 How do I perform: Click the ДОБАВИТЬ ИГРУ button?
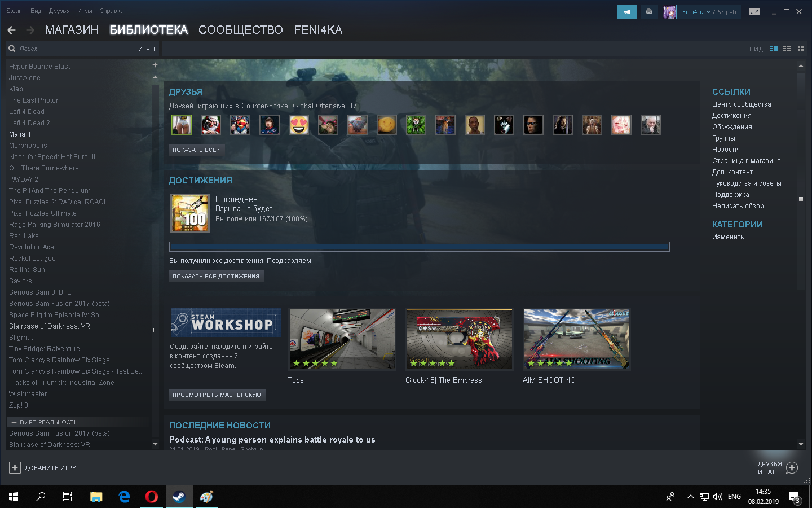pyautogui.click(x=42, y=468)
